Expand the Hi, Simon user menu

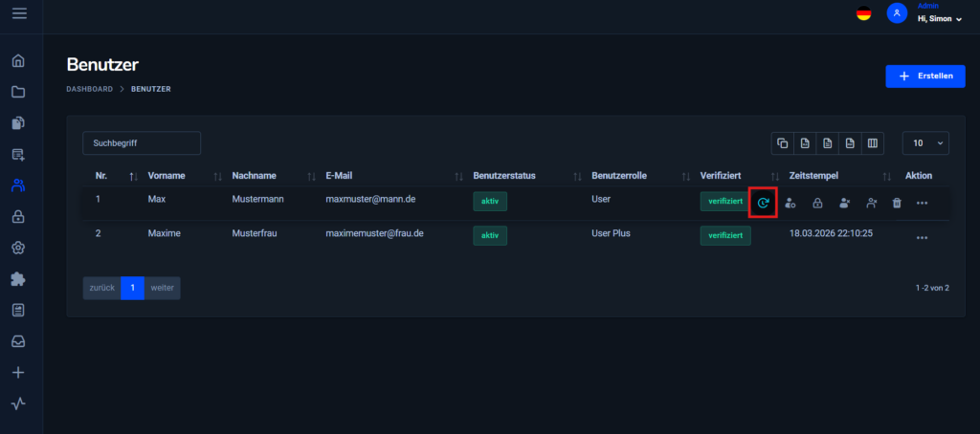[940, 19]
